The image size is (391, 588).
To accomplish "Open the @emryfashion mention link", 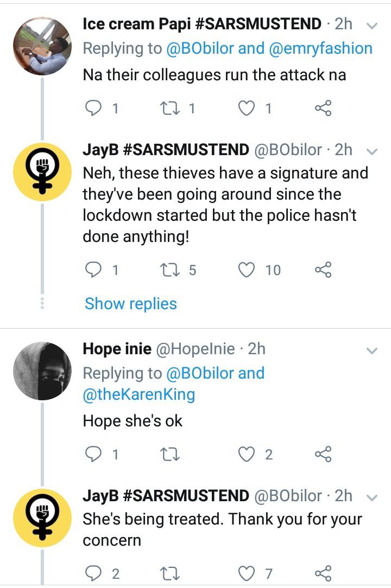I will pyautogui.click(x=320, y=48).
